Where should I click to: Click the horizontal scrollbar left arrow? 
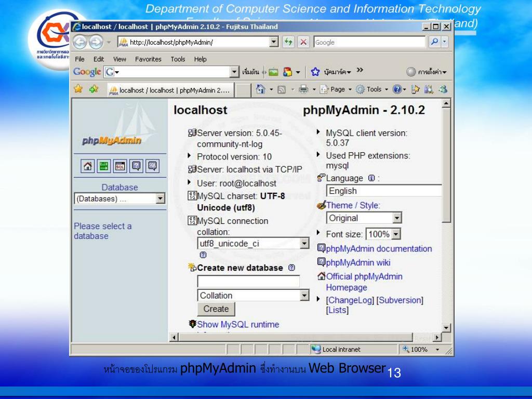[x=174, y=337]
